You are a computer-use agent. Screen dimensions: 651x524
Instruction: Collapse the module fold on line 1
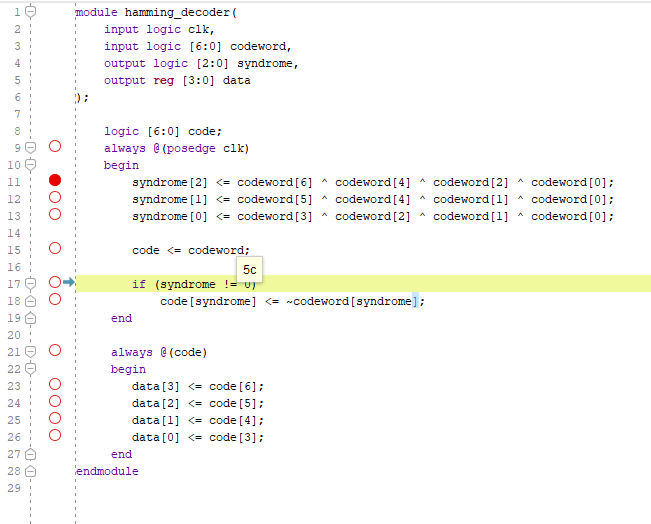(x=30, y=12)
